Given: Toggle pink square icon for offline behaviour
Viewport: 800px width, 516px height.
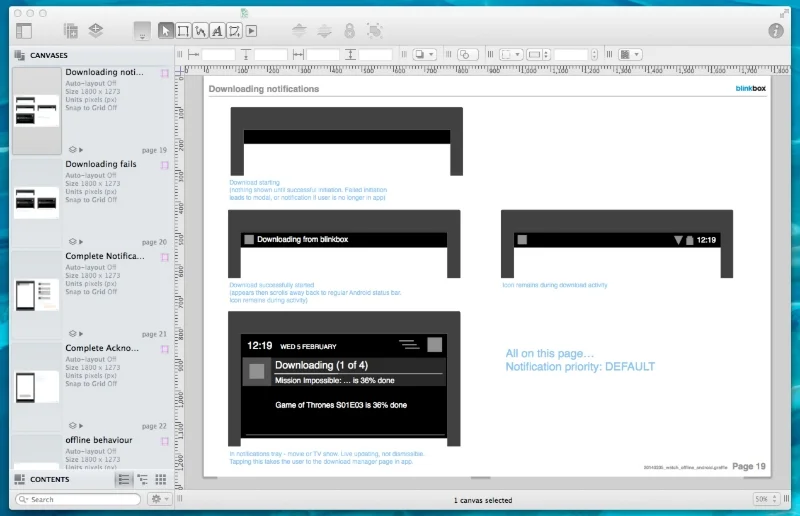Looking at the screenshot, I should tap(165, 441).
